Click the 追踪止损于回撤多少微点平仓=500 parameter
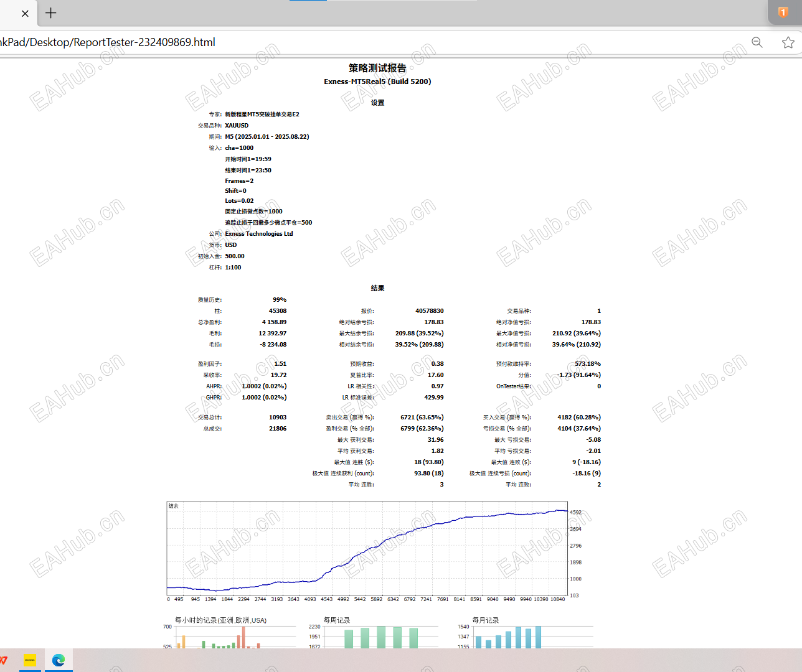Image resolution: width=802 pixels, height=672 pixels. point(268,223)
